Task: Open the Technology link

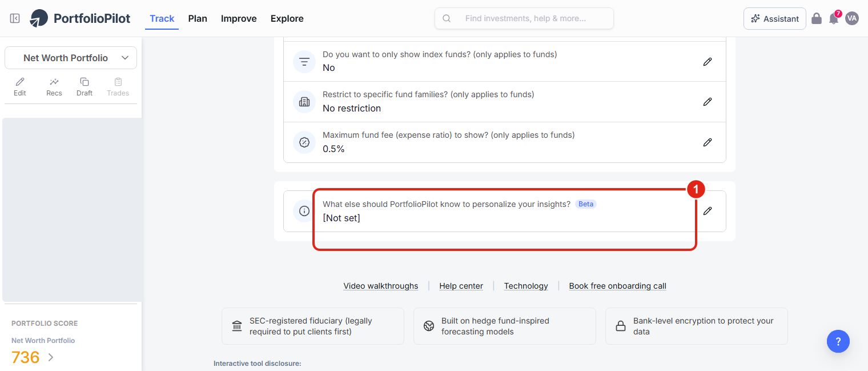Action: pos(526,286)
